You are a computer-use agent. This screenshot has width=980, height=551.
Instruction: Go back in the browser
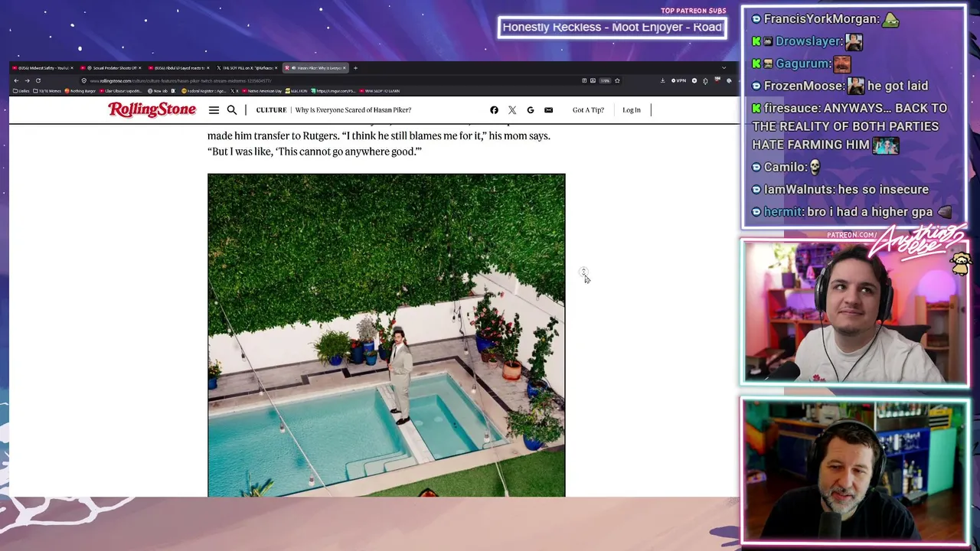pyautogui.click(x=16, y=80)
